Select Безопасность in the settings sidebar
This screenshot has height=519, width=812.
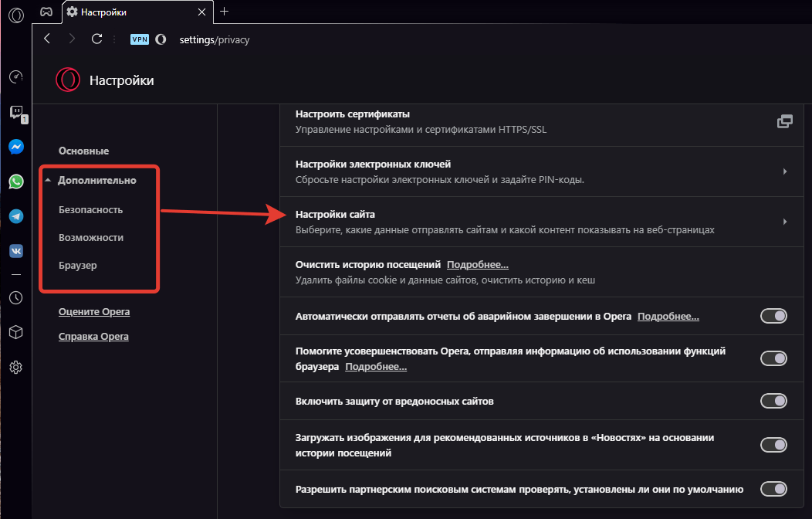pos(90,209)
